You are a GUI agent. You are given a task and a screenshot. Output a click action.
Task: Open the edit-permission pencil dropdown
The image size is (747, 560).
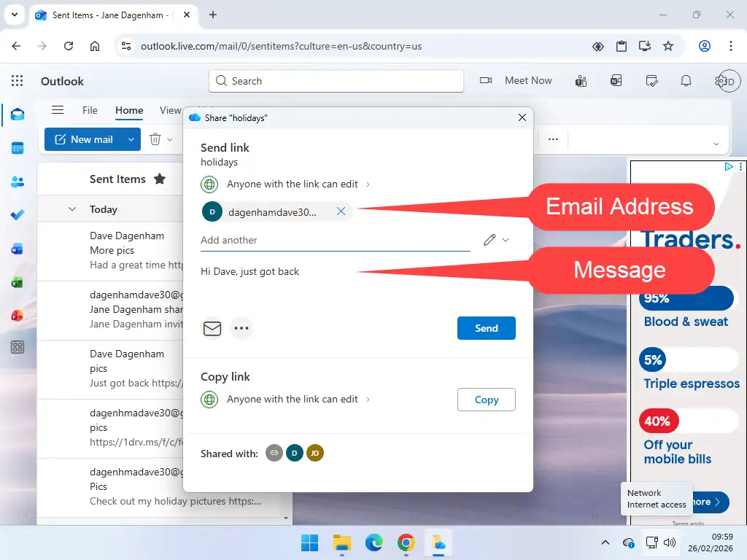click(x=491, y=239)
